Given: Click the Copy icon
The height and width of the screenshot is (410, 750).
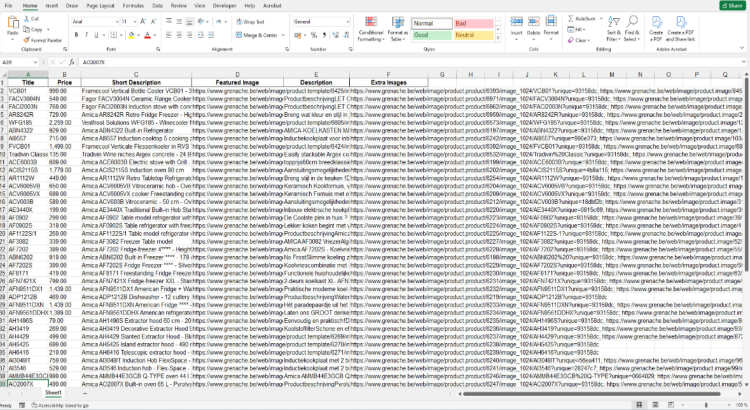Looking at the screenshot, I should point(26,29).
